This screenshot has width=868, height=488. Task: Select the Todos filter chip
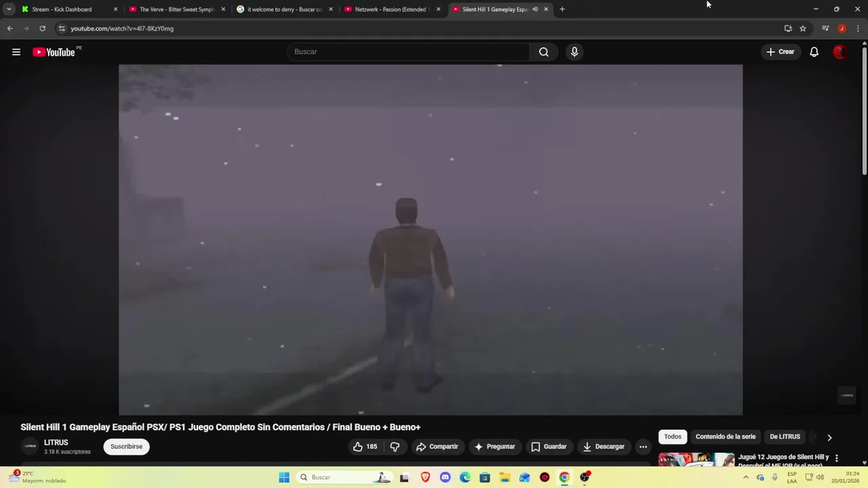tap(673, 436)
